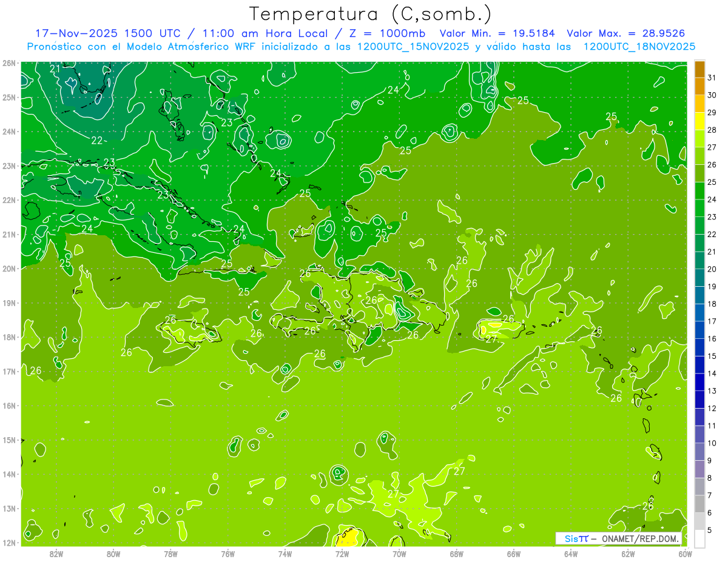Click the longitude axis label "68W"
The image size is (728, 562).
click(x=457, y=554)
